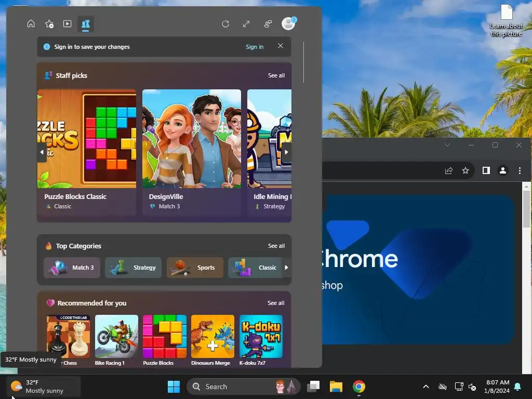
Task: Click the Sign in link
Action: [x=255, y=47]
